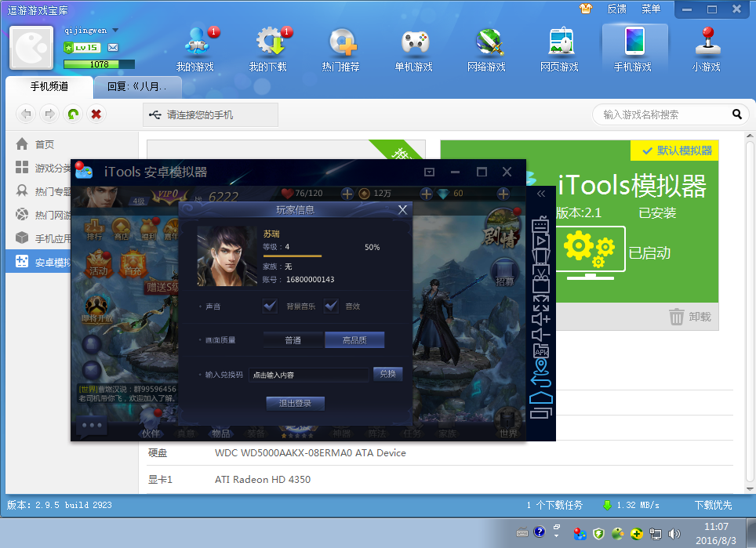756x548 pixels.
Task: Go to 网络游戏 category
Action: click(x=486, y=49)
